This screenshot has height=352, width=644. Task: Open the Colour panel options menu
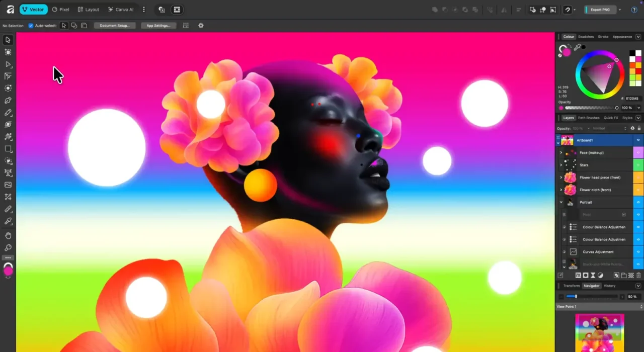(638, 37)
